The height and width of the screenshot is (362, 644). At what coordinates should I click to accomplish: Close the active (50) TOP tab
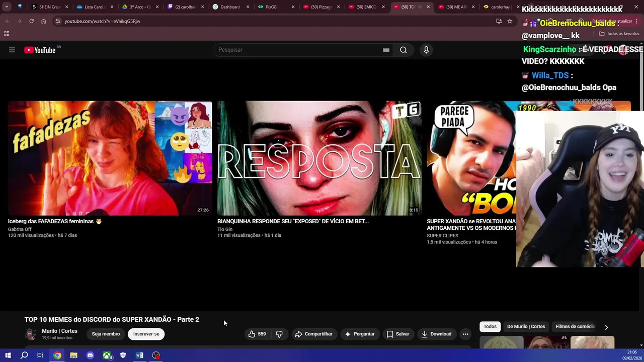point(428,7)
